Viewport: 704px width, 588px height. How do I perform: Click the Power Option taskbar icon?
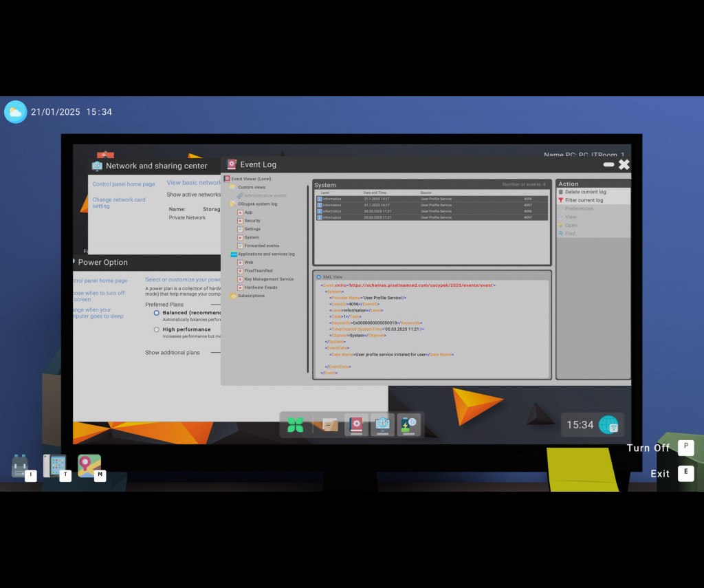pyautogui.click(x=409, y=425)
